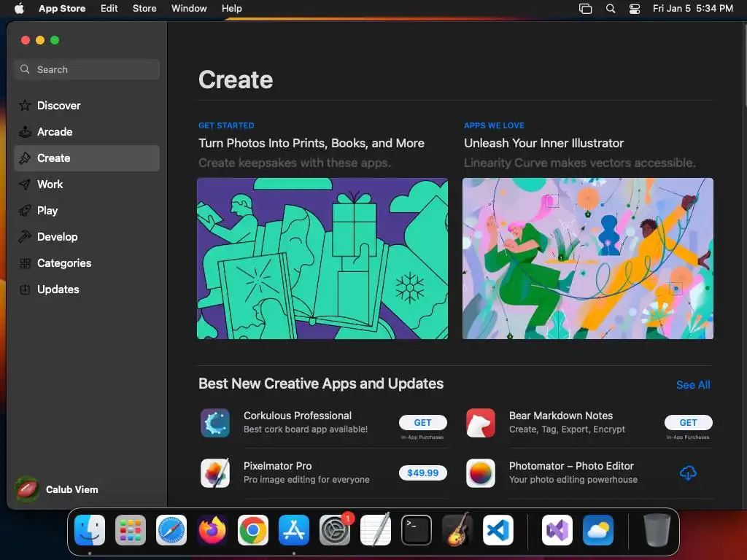
Task: Launch Safari from the Dock
Action: click(x=171, y=530)
